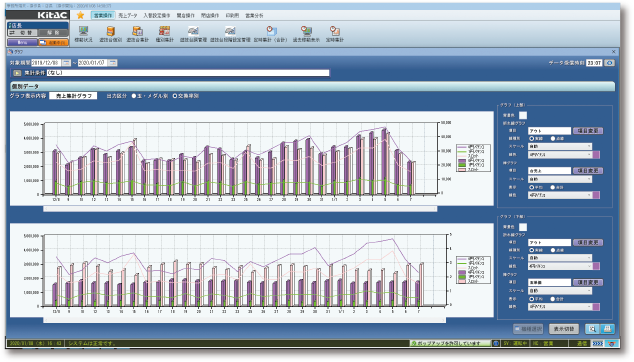Viewport: 634px width, 362px height.
Task: Open the 過去稼動表示 toolbar icon
Action: coord(306,34)
